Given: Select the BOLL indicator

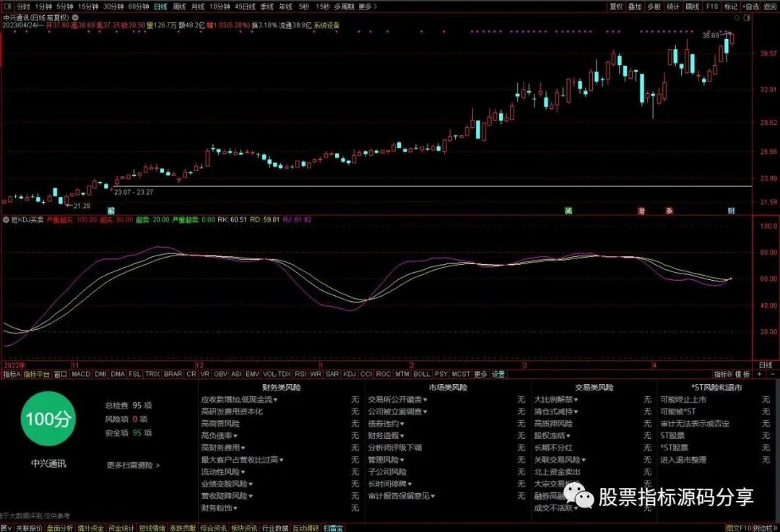Looking at the screenshot, I should point(422,374).
